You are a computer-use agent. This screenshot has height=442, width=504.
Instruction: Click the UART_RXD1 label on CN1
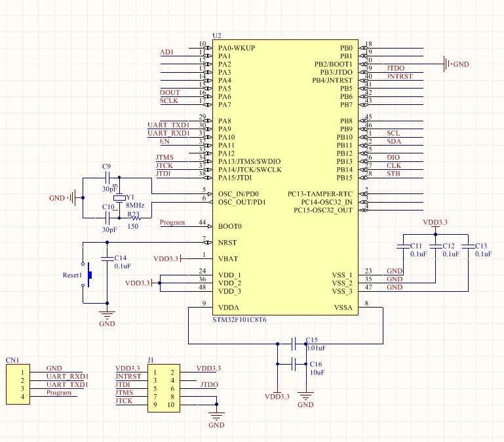click(68, 376)
